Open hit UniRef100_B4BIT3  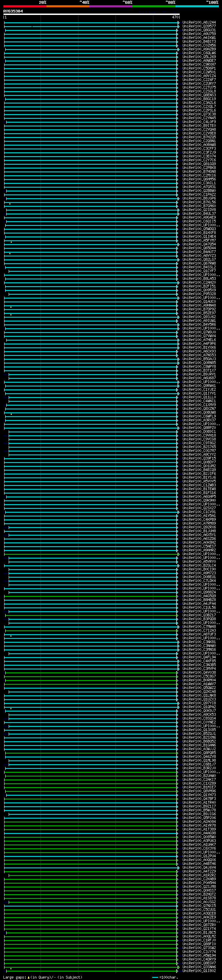coord(199,41)
